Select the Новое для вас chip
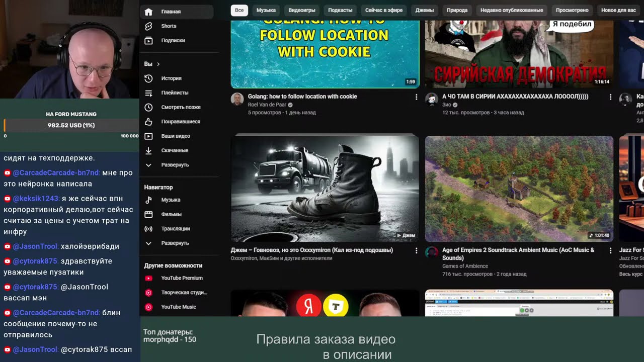The height and width of the screenshot is (362, 644). (618, 10)
